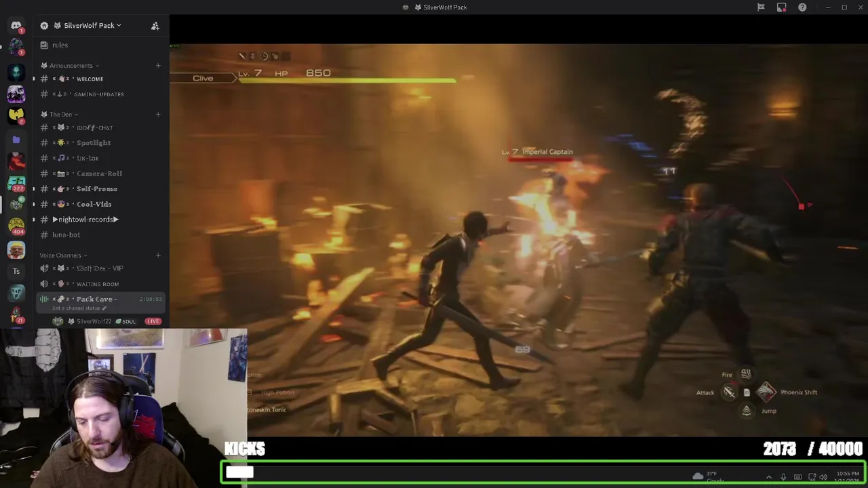Open the Spotlight channel

coord(100,143)
